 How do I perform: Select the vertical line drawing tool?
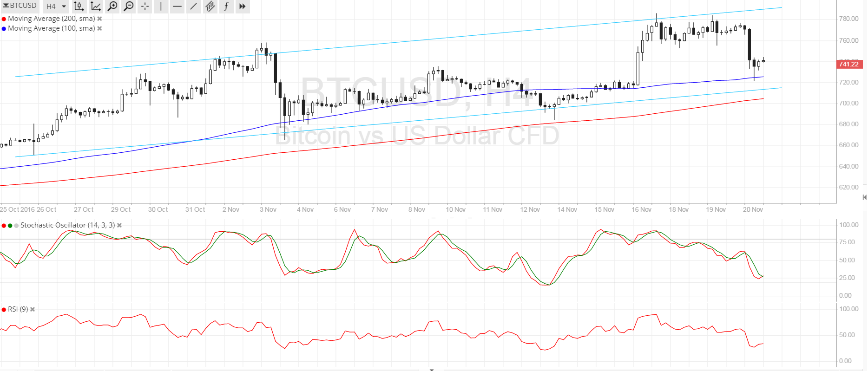[x=161, y=6]
